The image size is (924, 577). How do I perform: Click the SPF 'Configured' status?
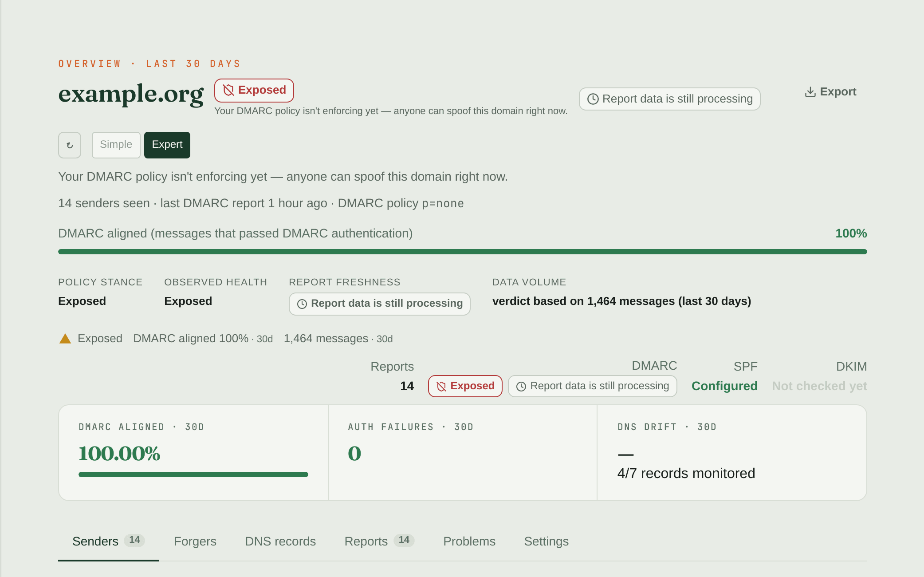click(x=724, y=386)
